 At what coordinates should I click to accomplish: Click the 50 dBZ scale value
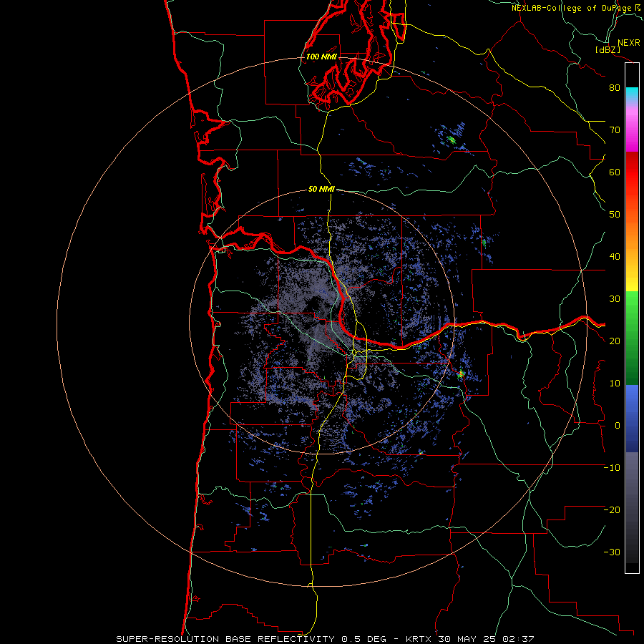[x=615, y=215]
